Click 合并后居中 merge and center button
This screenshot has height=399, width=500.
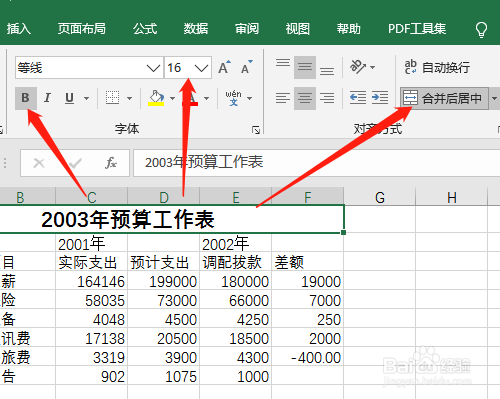[x=445, y=98]
